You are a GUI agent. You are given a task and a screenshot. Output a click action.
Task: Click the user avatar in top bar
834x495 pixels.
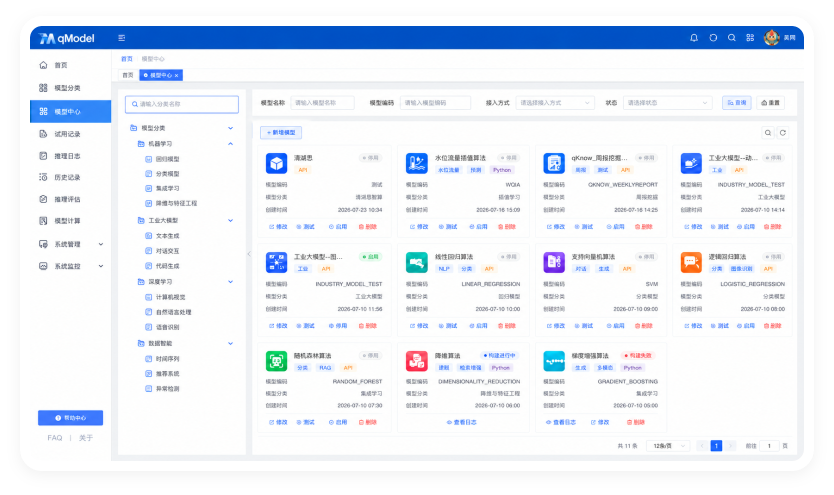click(x=771, y=38)
